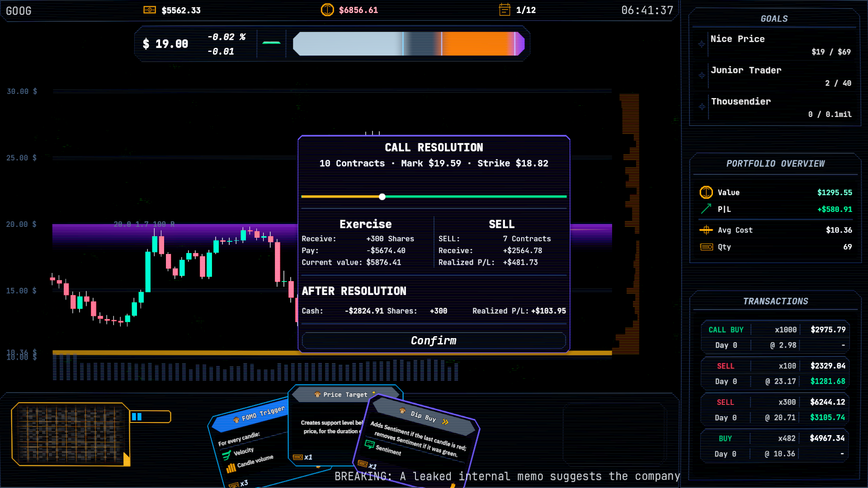Click the GOOG ticker label
868x488 pixels.
point(19,11)
